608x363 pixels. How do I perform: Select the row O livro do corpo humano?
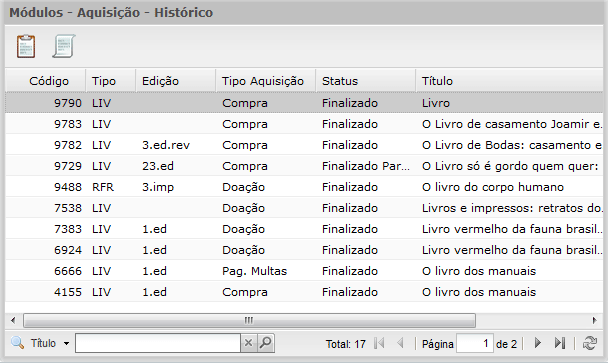304,187
